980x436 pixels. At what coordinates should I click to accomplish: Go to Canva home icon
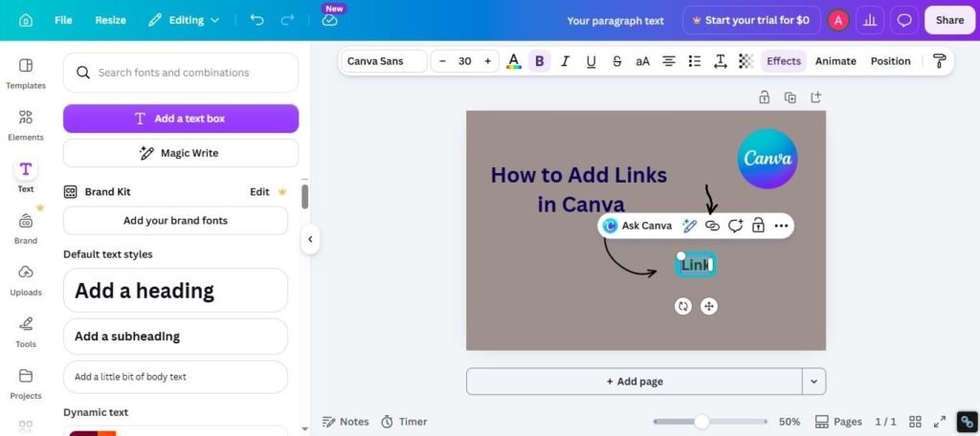tap(26, 20)
